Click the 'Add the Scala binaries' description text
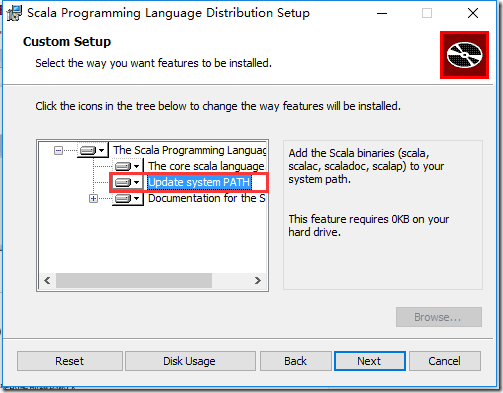This screenshot has height=393, width=503. 366,166
